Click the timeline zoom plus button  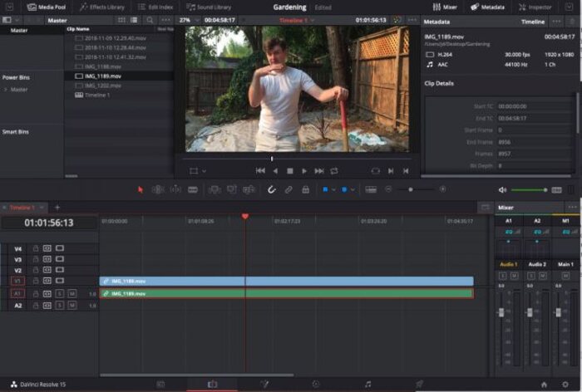(x=442, y=189)
